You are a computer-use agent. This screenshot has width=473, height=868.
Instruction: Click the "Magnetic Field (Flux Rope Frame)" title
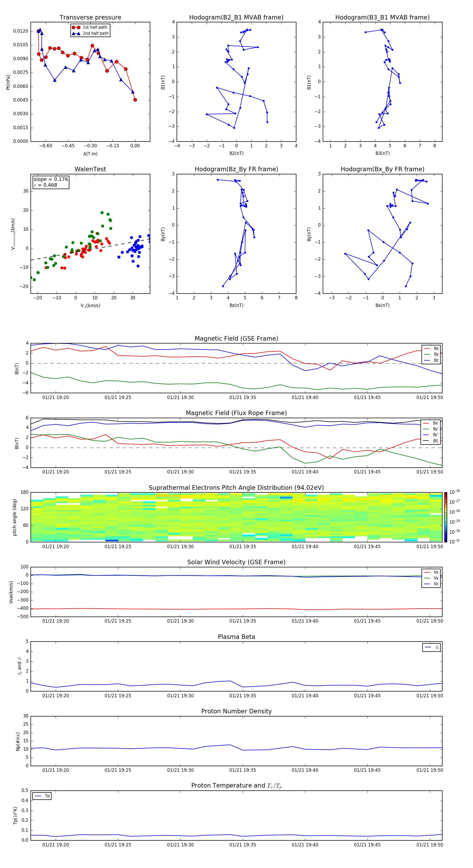coord(236,413)
